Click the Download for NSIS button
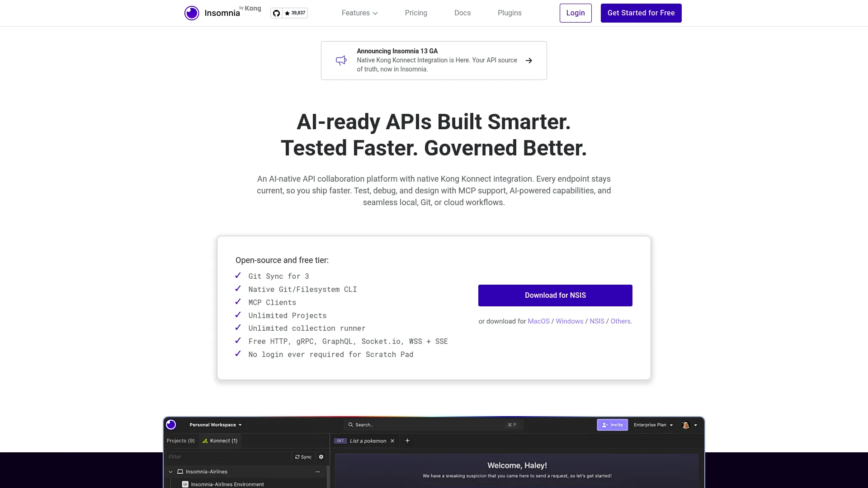The width and height of the screenshot is (868, 488). [x=555, y=296]
